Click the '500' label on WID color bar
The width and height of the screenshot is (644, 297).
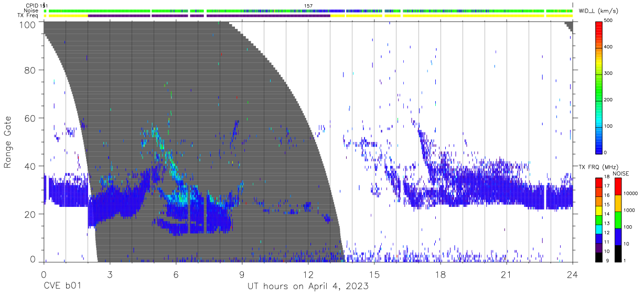pos(609,20)
